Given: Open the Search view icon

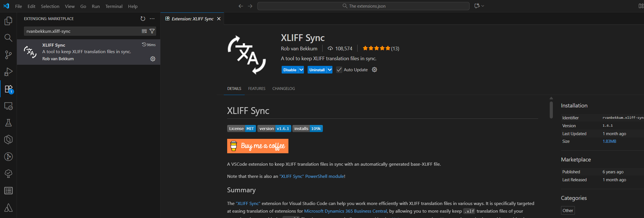Looking at the screenshot, I should click(x=8, y=38).
